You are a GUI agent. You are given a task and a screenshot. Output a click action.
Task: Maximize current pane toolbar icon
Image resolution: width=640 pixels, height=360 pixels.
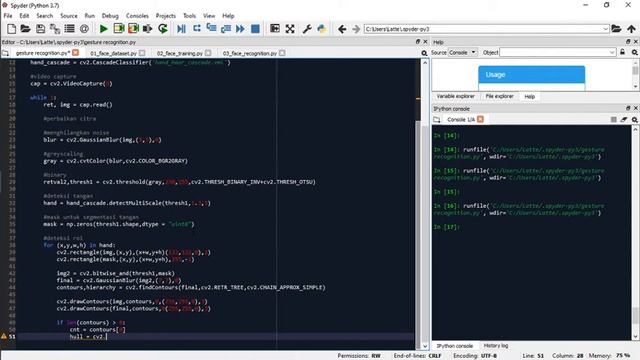click(x=275, y=29)
